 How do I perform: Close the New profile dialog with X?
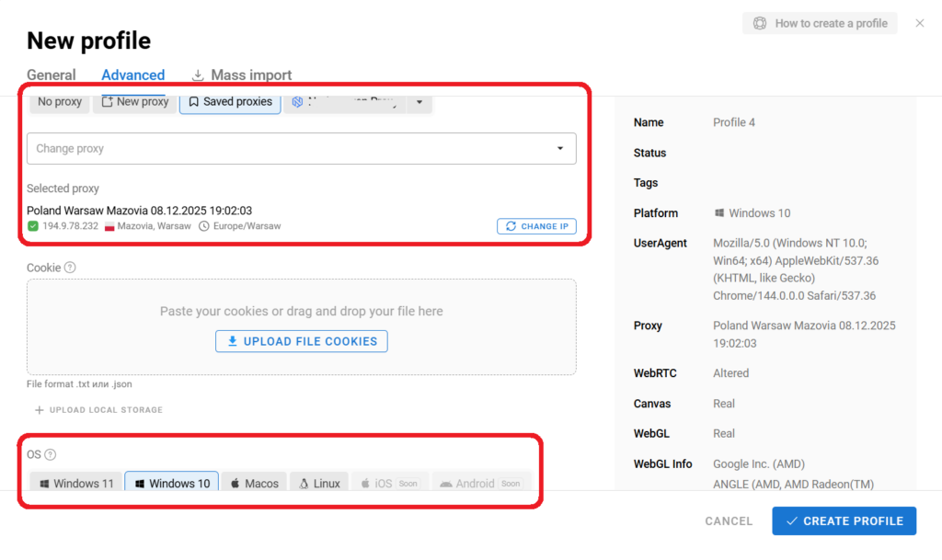[x=919, y=23]
